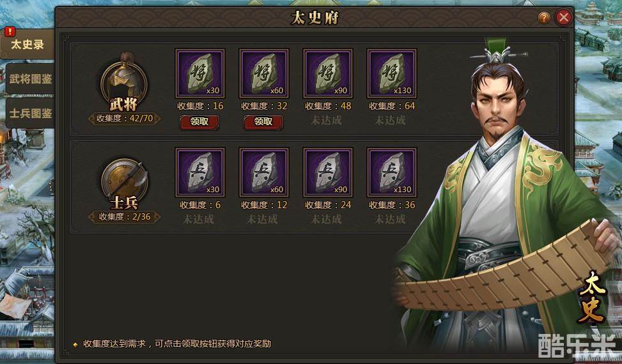Click the 武将 helmet emblem icon
Image resolution: width=622 pixels, height=364 pixels.
coord(124,80)
